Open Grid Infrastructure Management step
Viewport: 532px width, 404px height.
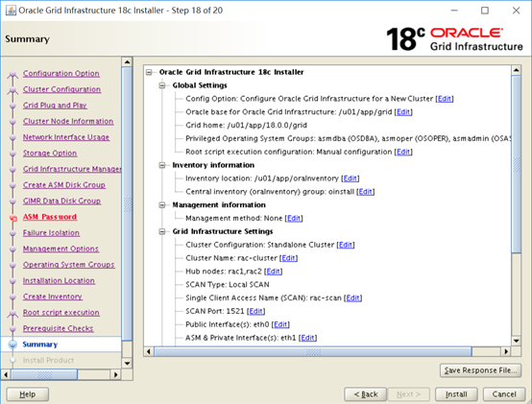(72, 169)
